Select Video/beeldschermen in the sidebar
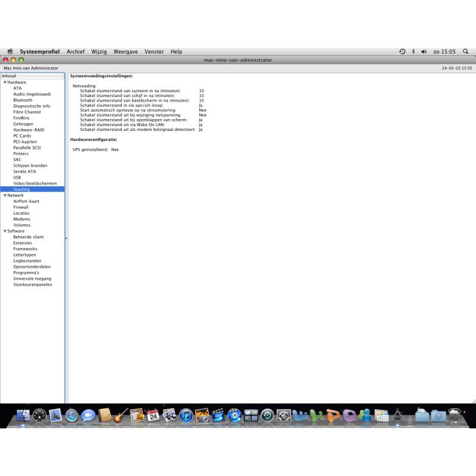Screen dimensions: 476x476 click(x=35, y=183)
